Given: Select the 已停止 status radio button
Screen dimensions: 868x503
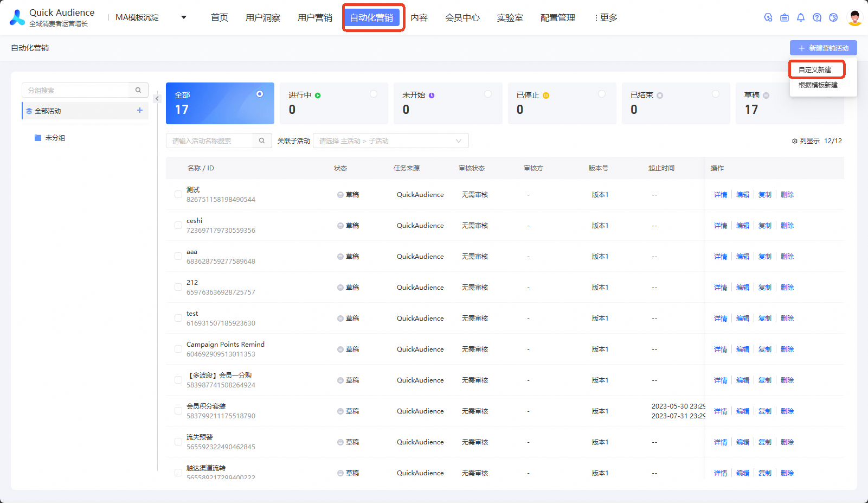Looking at the screenshot, I should [x=602, y=94].
